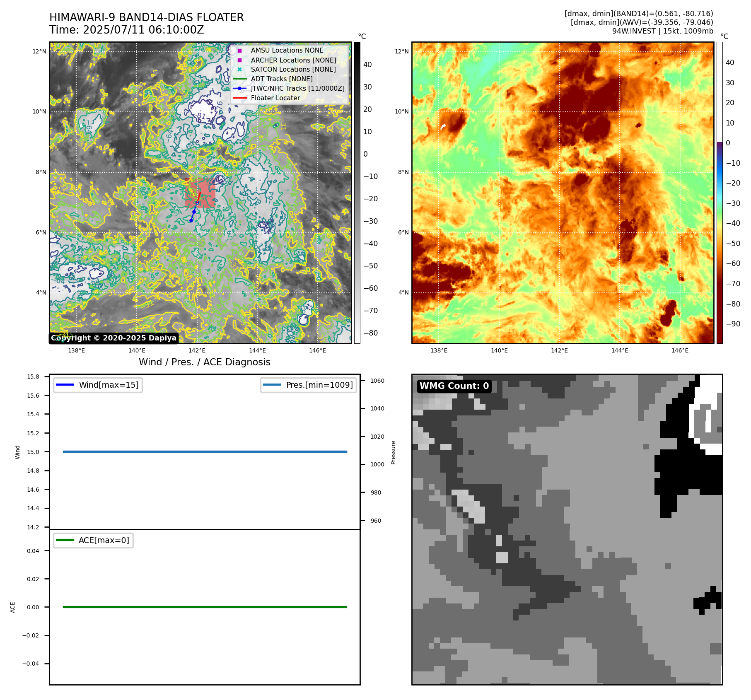The width and height of the screenshot is (751, 700).
Task: Click the '1000' tick on the Pressure axis
Action: pos(377,464)
